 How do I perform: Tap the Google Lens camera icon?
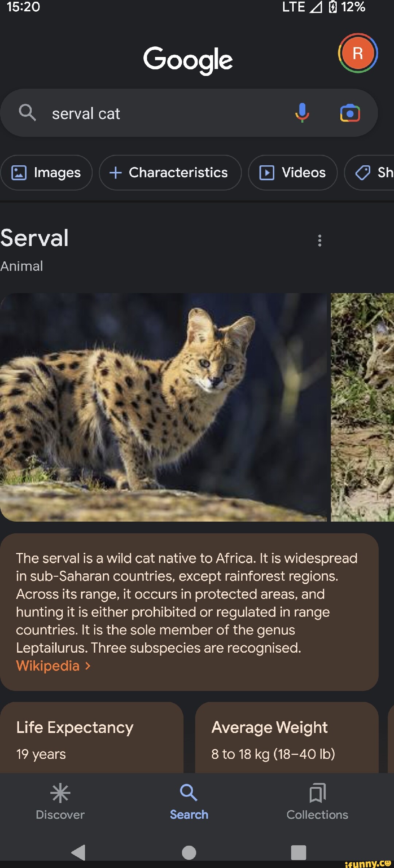click(349, 114)
